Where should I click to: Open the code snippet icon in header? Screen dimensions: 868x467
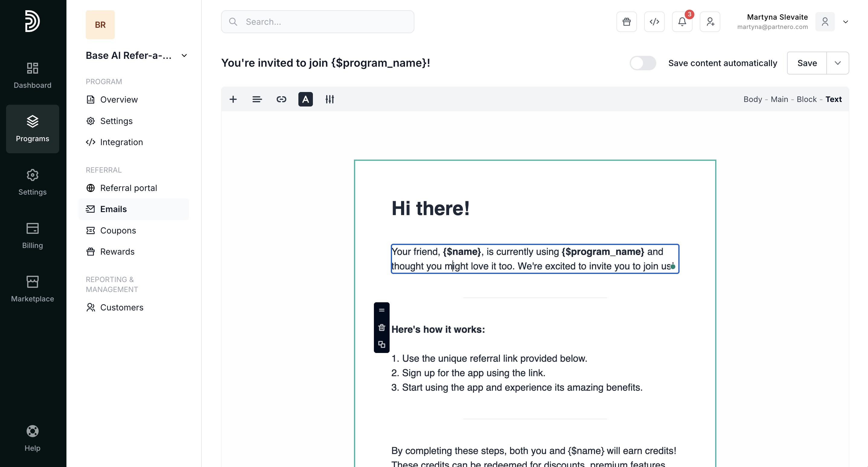pos(654,22)
